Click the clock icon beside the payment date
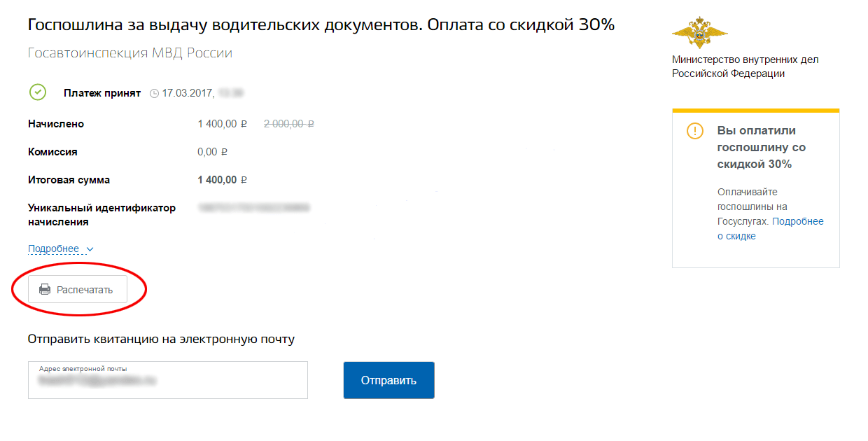This screenshot has width=868, height=441. click(154, 93)
